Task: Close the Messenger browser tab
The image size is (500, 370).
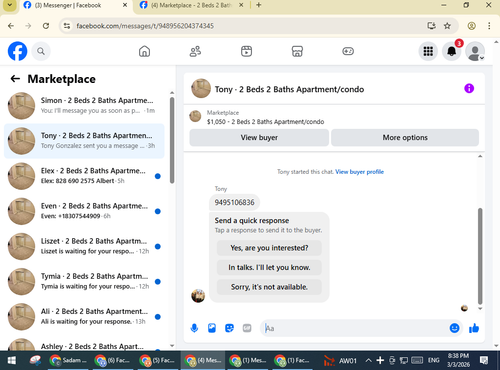Action: (x=125, y=5)
